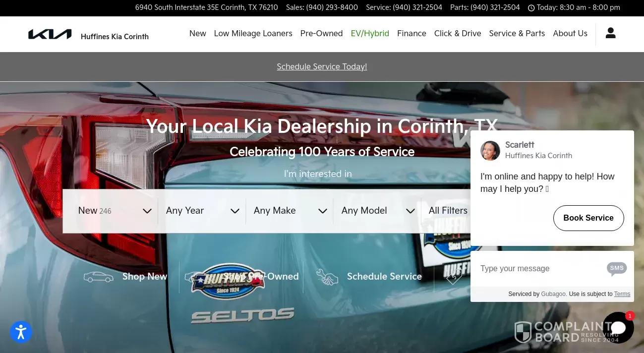Click today's hours 8:30 am - 8:00 pm
Screen dimensions: 644x353
[x=590, y=8]
